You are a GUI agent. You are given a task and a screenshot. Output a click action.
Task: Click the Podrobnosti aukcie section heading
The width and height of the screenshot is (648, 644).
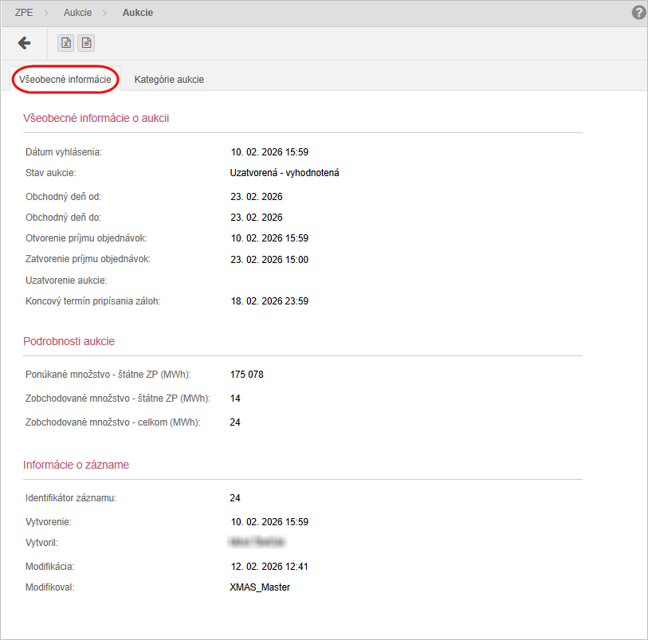pyautogui.click(x=69, y=341)
